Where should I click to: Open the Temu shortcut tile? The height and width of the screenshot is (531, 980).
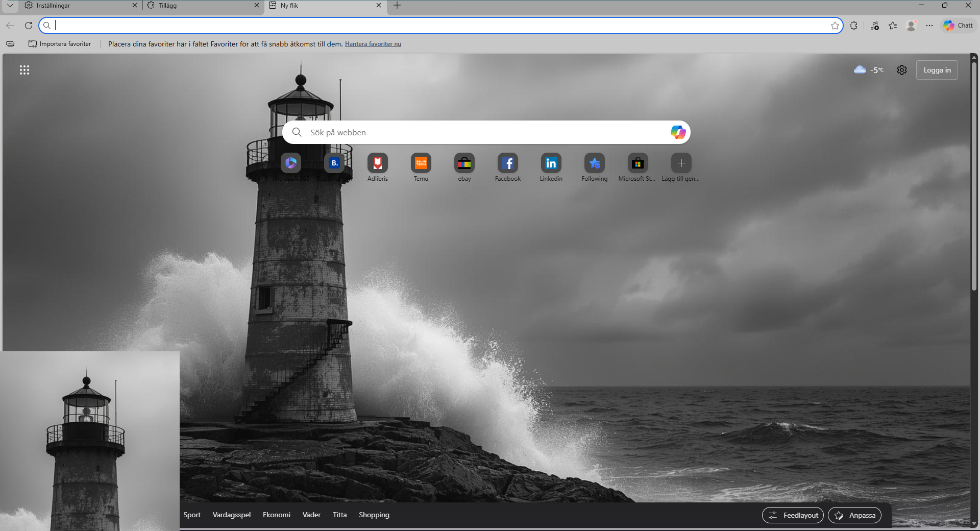coord(421,163)
